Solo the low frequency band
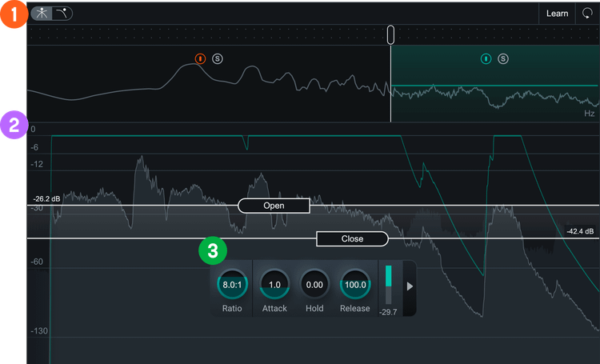 coord(218,58)
